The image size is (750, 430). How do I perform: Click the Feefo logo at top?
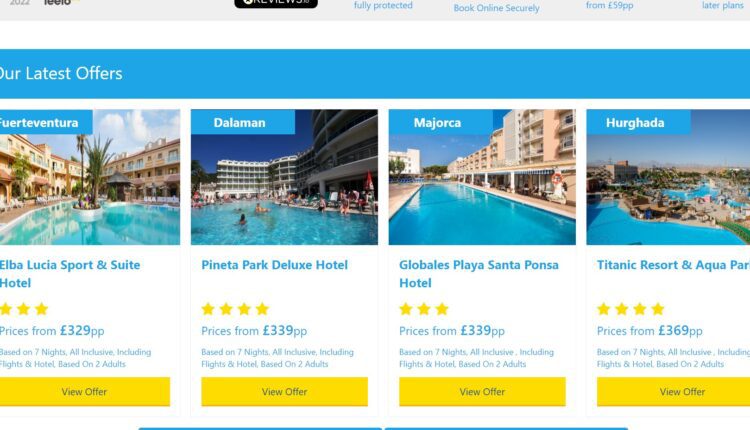(57, 2)
